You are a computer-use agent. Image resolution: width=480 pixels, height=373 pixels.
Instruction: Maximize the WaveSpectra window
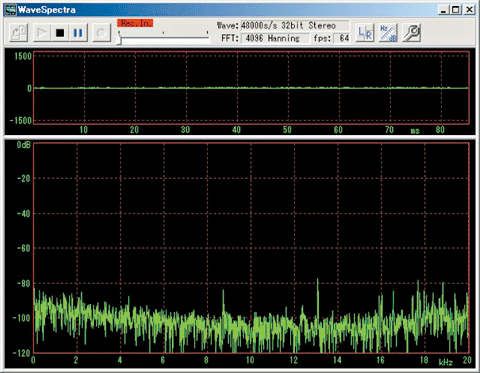tap(456, 10)
